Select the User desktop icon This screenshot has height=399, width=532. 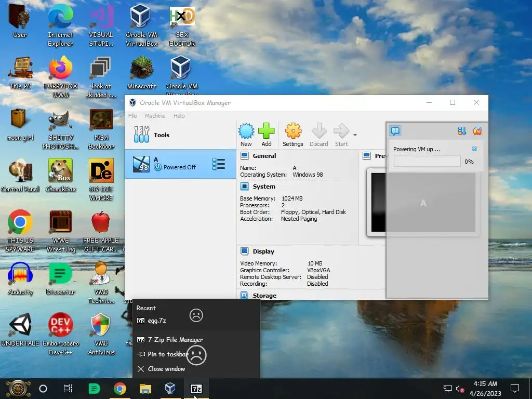pyautogui.click(x=20, y=21)
